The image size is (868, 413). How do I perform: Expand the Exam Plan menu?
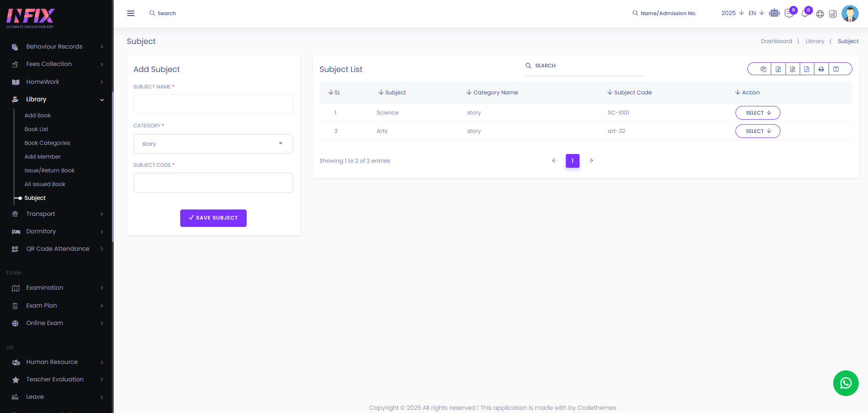click(57, 306)
